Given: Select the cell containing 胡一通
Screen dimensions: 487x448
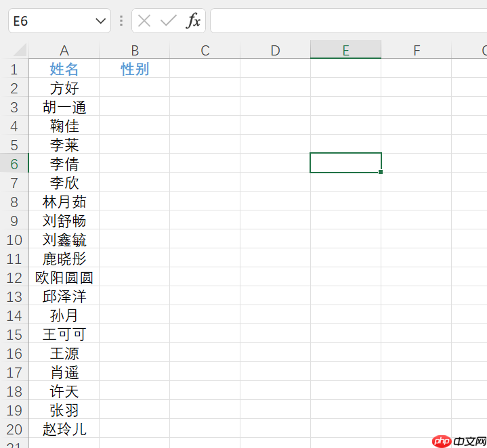Looking at the screenshot, I should (64, 107).
